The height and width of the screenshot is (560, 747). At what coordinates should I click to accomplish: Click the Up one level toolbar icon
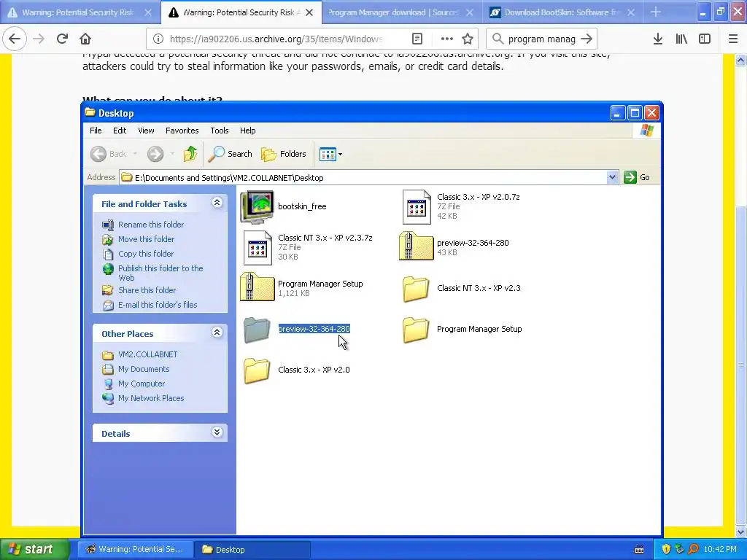coord(190,154)
